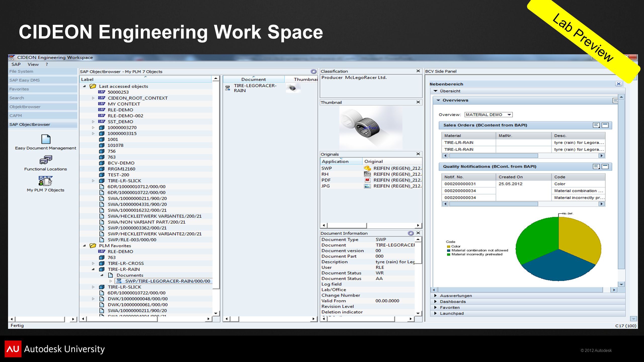Switch to the Favorites sidebar tab

click(x=43, y=89)
